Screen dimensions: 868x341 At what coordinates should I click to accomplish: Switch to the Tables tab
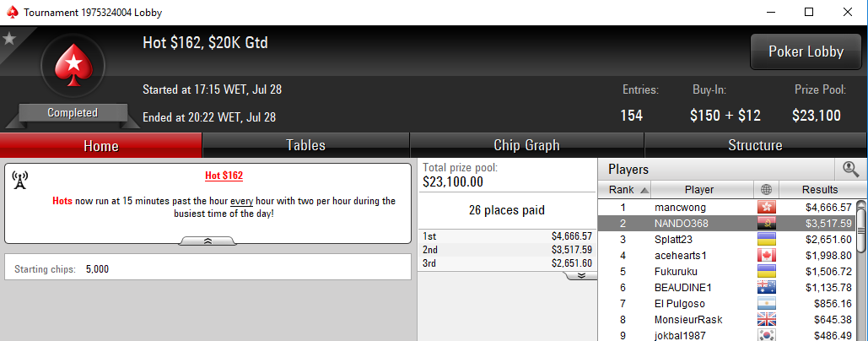(x=305, y=145)
